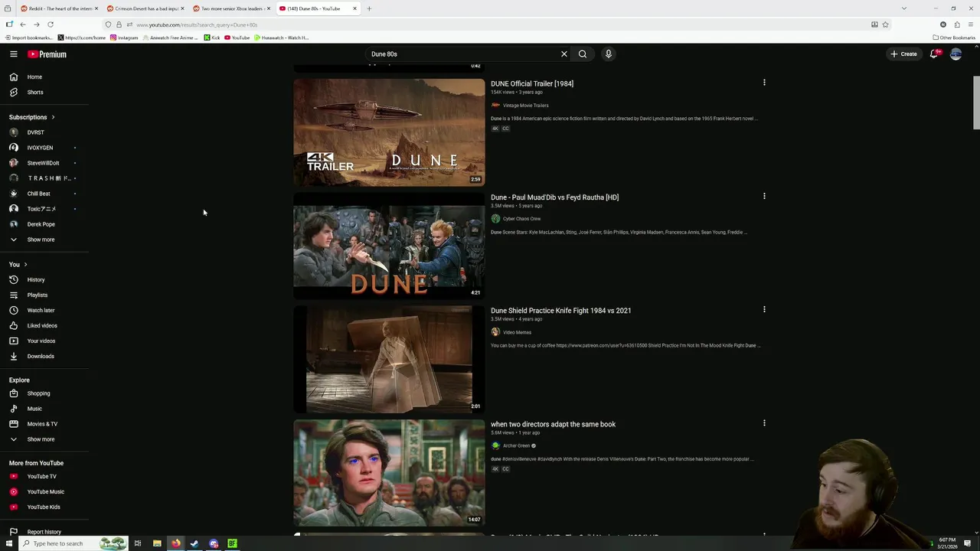Click the Create button
Viewport: 980px width, 551px height.
[903, 54]
